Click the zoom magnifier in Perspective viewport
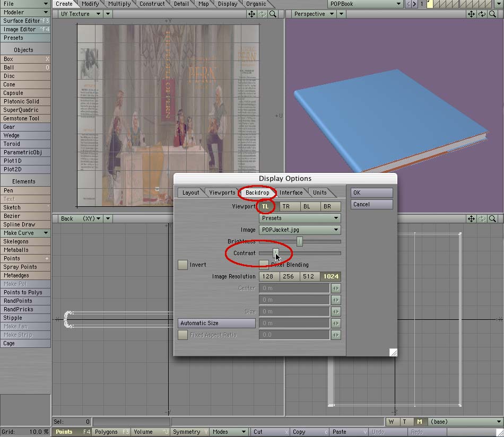Screen dimensions: 504x437 coord(492,14)
